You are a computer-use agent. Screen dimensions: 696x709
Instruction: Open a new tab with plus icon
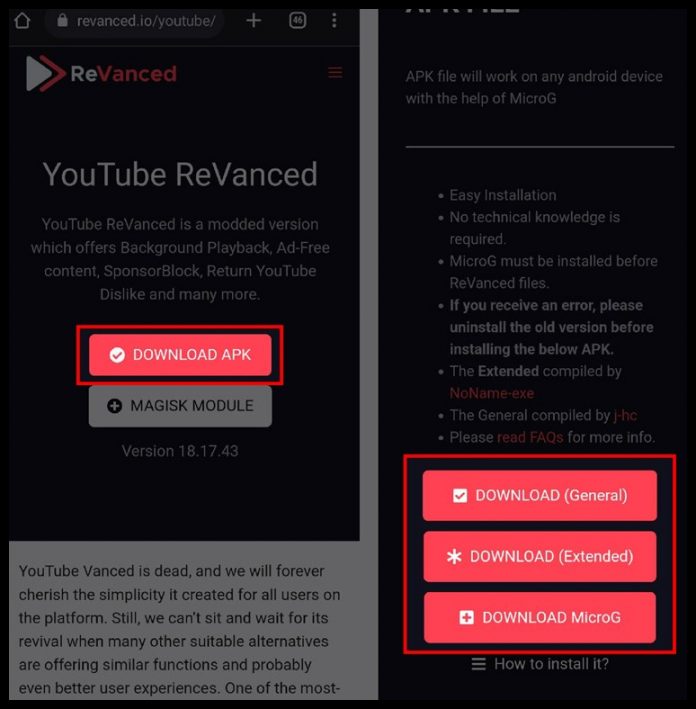click(x=254, y=20)
